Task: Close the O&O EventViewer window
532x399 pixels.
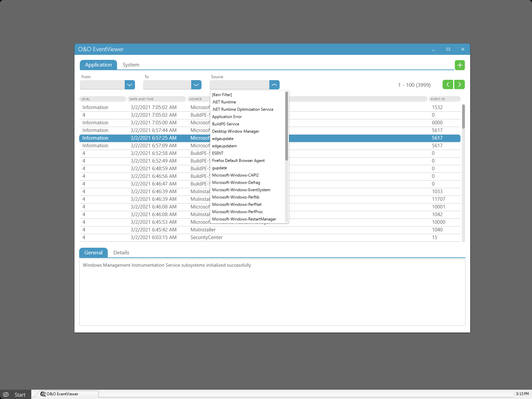Action: pyautogui.click(x=463, y=49)
